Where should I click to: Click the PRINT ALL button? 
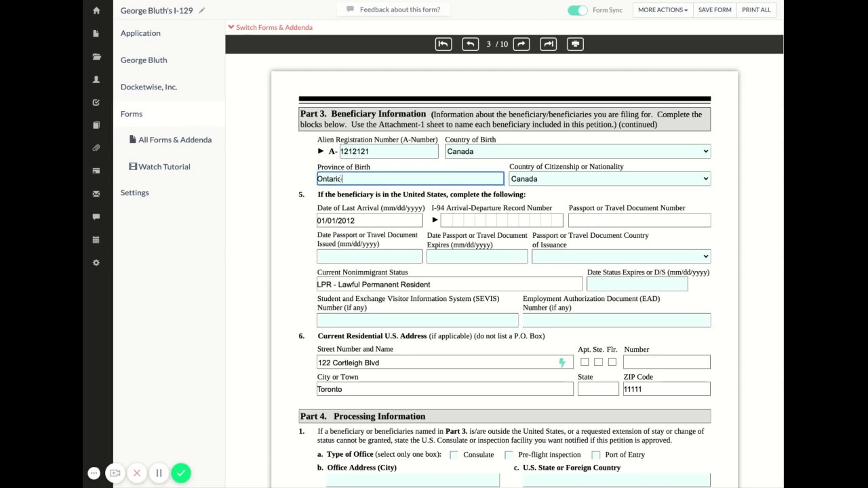tap(756, 10)
